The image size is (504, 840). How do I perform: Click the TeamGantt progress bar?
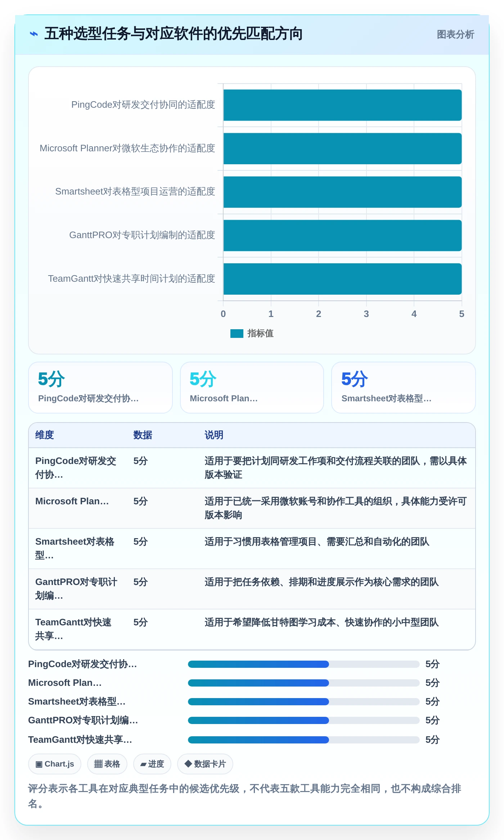[x=304, y=740]
